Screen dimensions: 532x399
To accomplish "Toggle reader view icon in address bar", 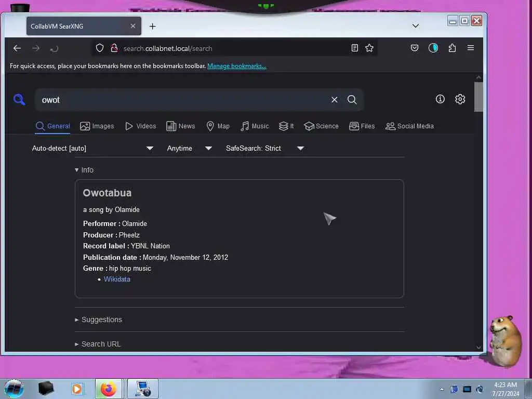I will pos(354,48).
